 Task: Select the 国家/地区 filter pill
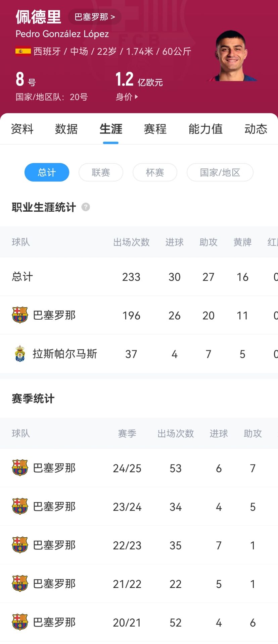pos(220,172)
